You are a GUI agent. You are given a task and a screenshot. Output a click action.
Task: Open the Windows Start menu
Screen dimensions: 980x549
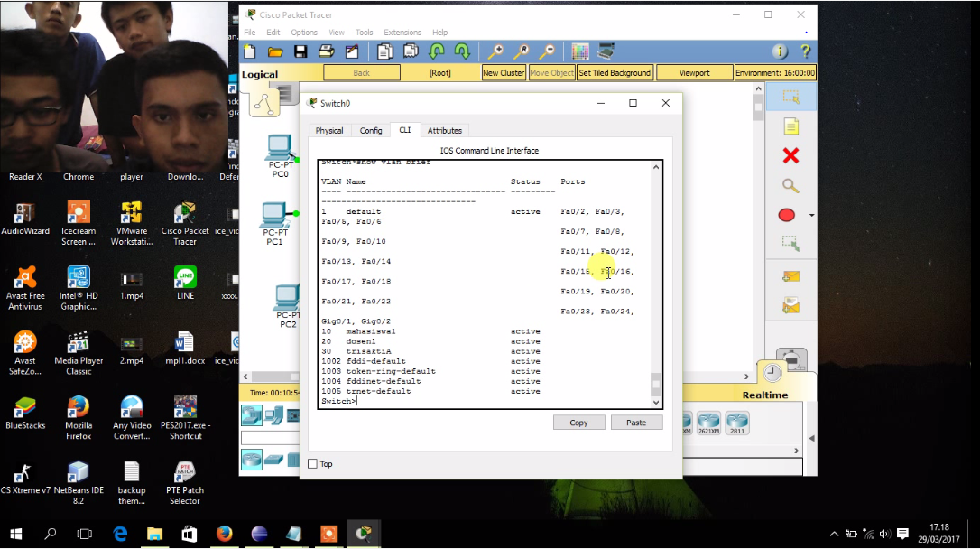click(16, 534)
